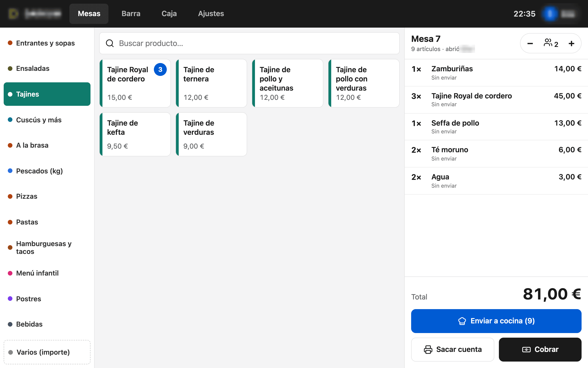Screen dimensions: 588x368
Task: Click Enviar a cocina (9) button
Action: 496,321
